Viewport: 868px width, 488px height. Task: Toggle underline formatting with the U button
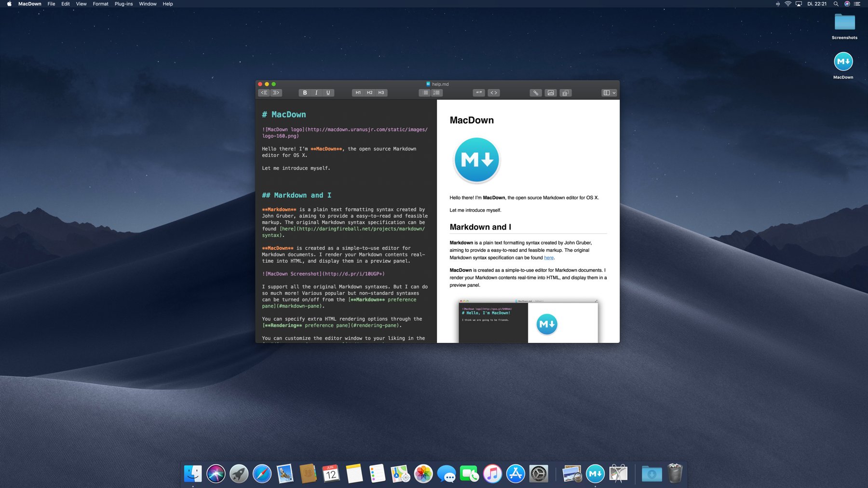click(328, 93)
